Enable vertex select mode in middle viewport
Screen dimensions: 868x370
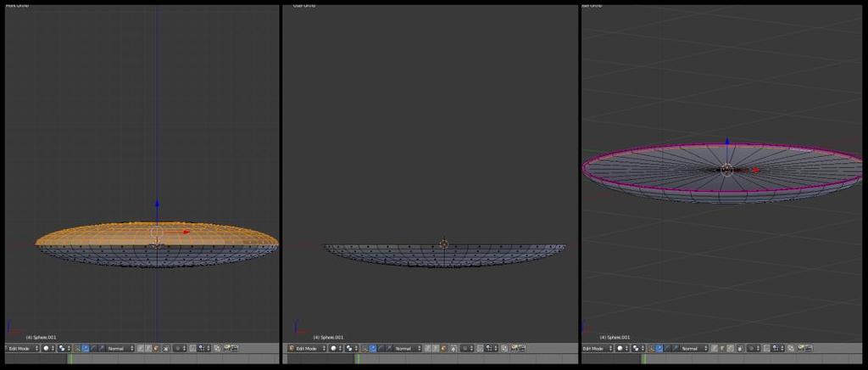(428, 349)
